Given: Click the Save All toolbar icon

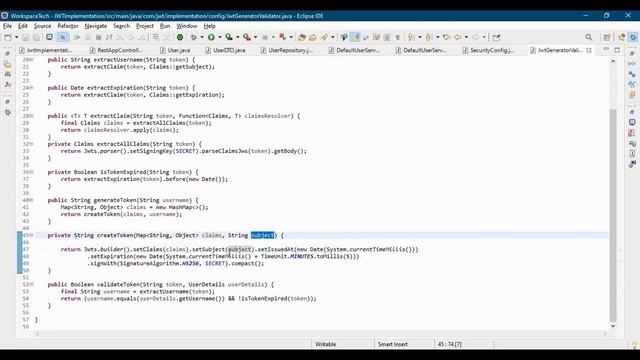Looking at the screenshot, I should point(36,37).
